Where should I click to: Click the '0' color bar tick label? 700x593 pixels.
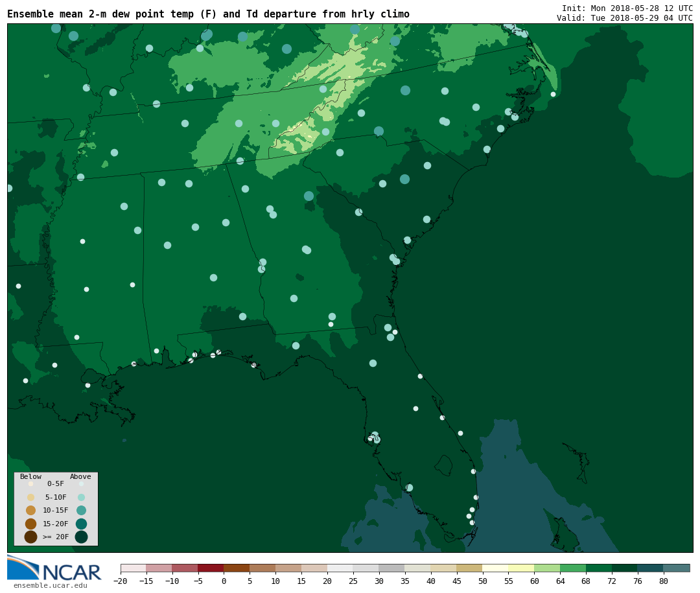point(224,581)
